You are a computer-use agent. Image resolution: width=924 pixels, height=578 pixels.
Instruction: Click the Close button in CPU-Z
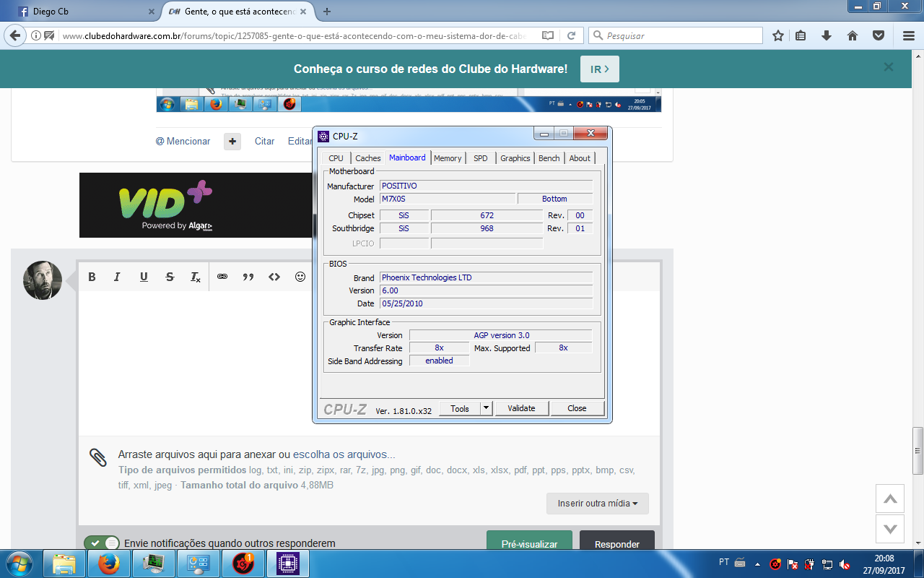click(x=577, y=408)
